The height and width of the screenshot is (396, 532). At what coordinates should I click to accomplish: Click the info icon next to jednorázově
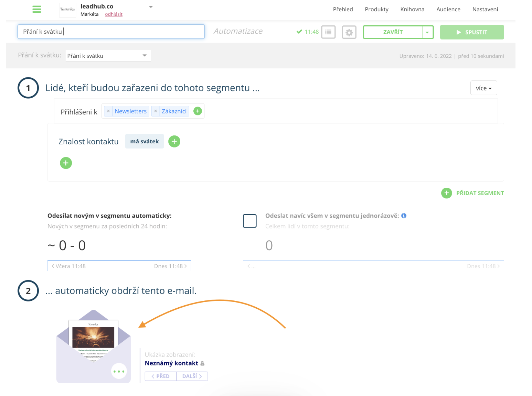coord(404,216)
